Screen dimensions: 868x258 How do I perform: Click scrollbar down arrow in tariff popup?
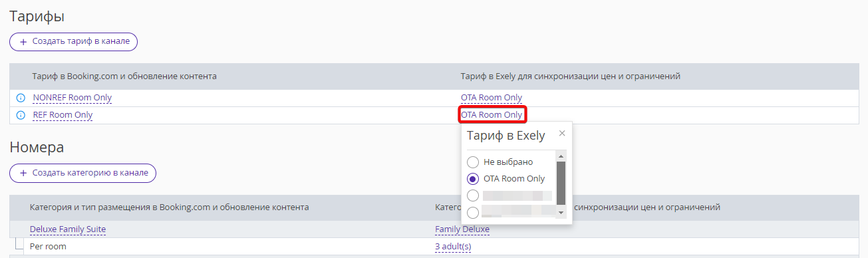click(x=561, y=213)
